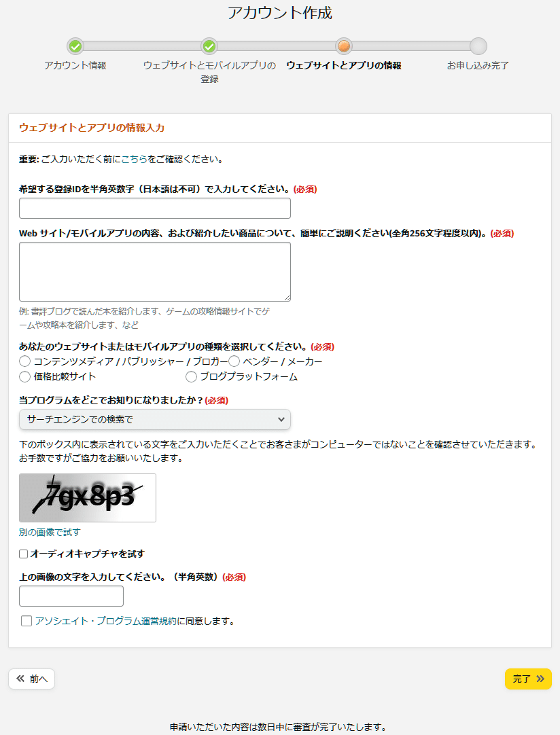
Task: Select the コンテンツメディア / パブリッシャー / ブロガー radio option
Action: click(25, 361)
